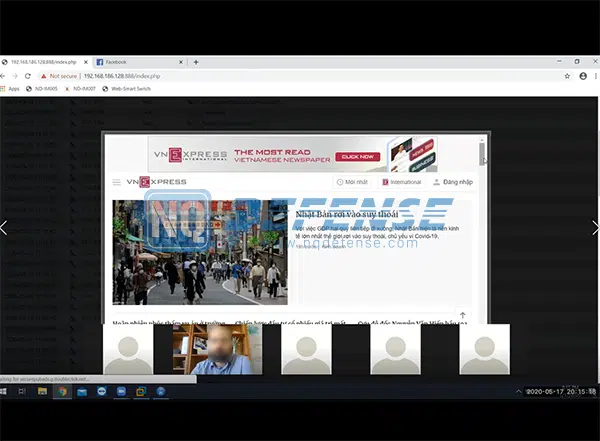
Task: Click the scroll-to-top arrow on VnExpress page
Action: (463, 315)
